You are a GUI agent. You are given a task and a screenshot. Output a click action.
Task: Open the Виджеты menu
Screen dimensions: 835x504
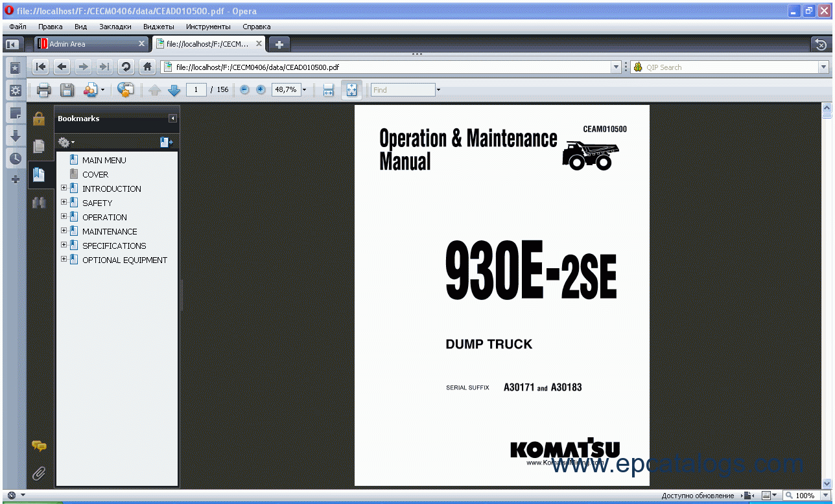[x=159, y=27]
